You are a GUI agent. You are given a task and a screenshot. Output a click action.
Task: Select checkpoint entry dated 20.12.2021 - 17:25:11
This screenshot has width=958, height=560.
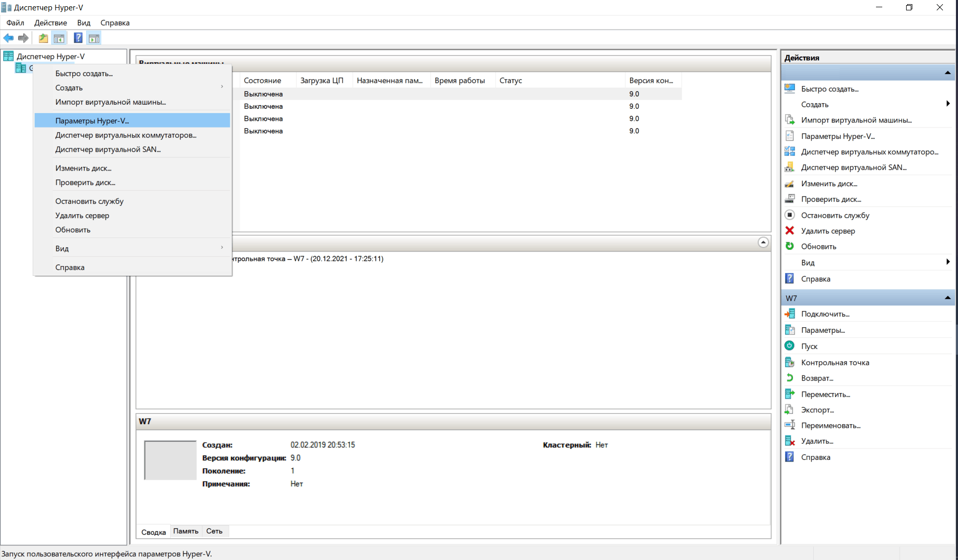(308, 258)
